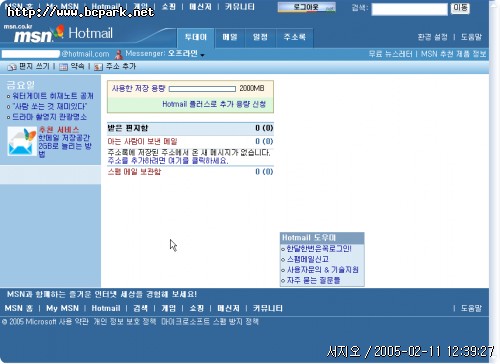Screen dimensions: 500x364
Task: Click the compose mail (편지 쓰기) envelope icon
Action: click(x=12, y=67)
